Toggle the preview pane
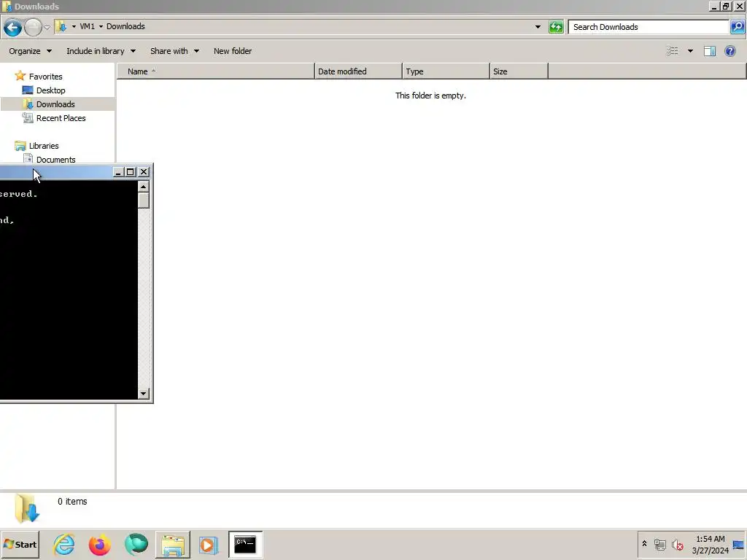 click(x=710, y=51)
